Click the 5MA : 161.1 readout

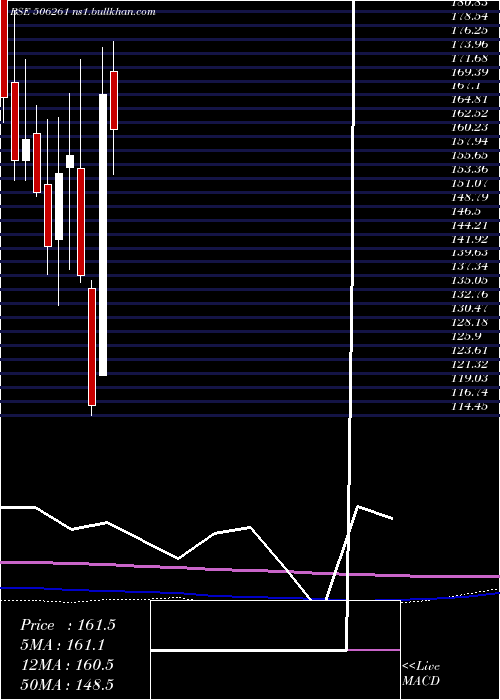point(63,645)
